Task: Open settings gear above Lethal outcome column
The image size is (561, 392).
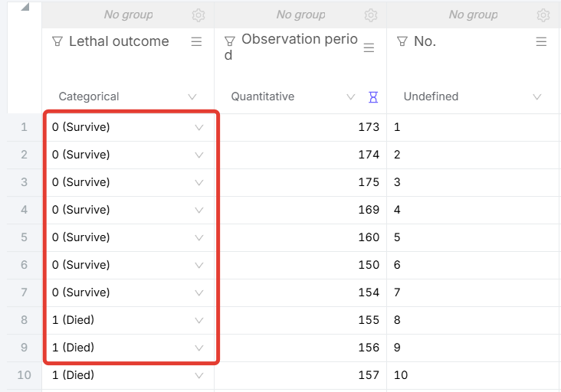Action: click(x=198, y=15)
